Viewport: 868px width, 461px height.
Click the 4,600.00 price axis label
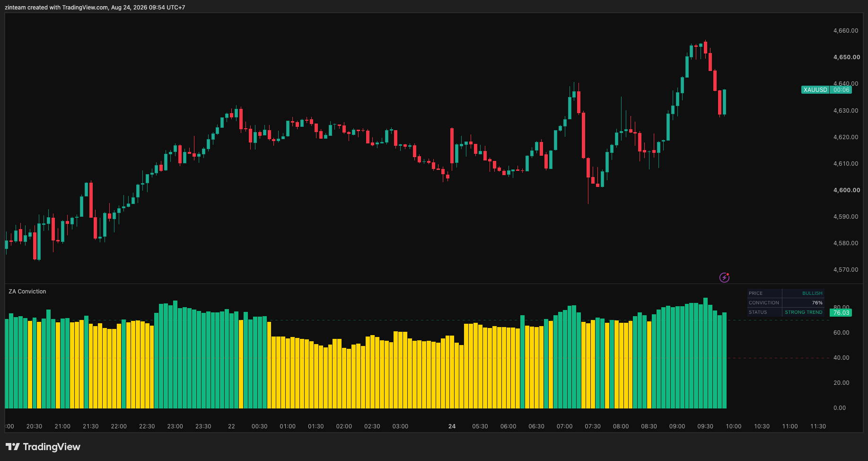pos(847,190)
